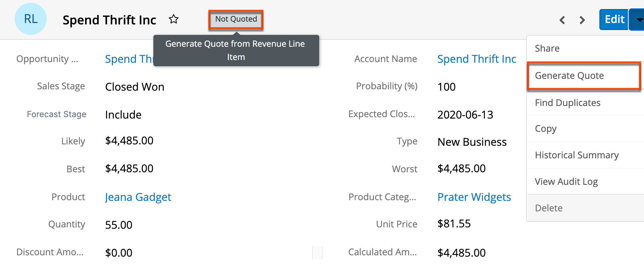The height and width of the screenshot is (272, 644).
Task: Click the Closed Won sales stage value
Action: point(135,87)
